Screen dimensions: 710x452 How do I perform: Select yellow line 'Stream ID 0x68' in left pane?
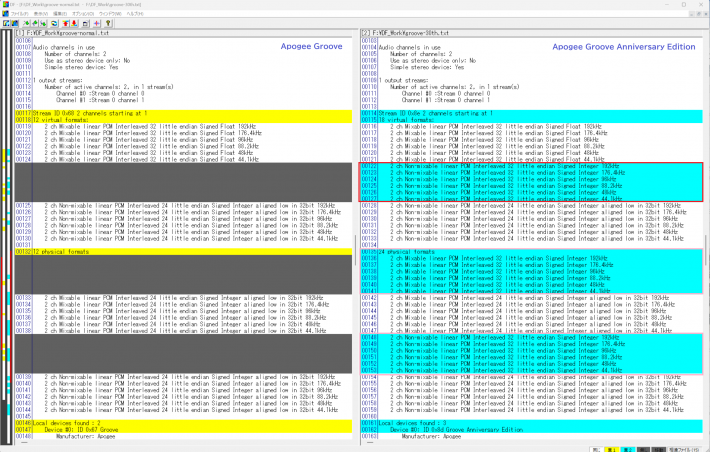(100, 113)
